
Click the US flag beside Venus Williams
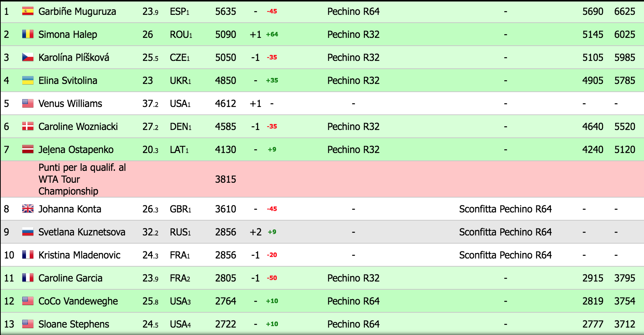(x=28, y=104)
